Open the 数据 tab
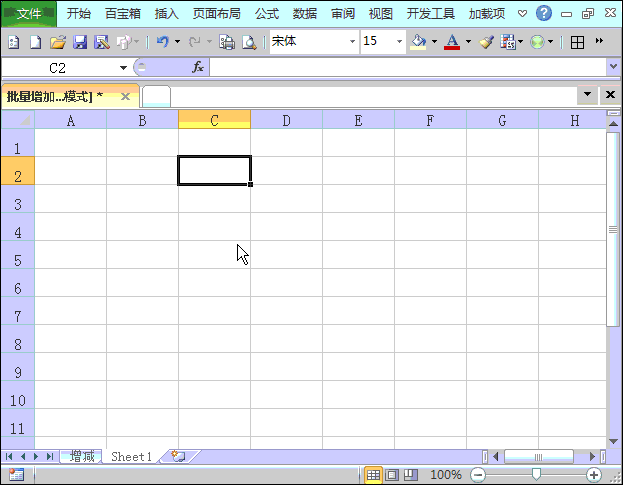The width and height of the screenshot is (623, 485). (x=305, y=14)
